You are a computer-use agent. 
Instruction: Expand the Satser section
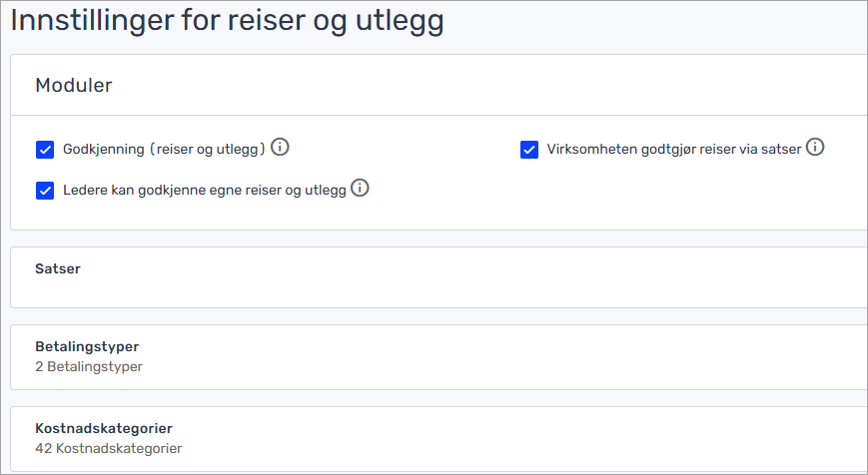(x=58, y=268)
